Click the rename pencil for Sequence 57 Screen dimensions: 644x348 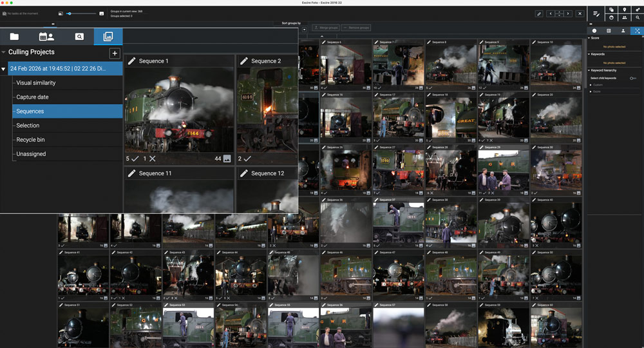pos(376,305)
